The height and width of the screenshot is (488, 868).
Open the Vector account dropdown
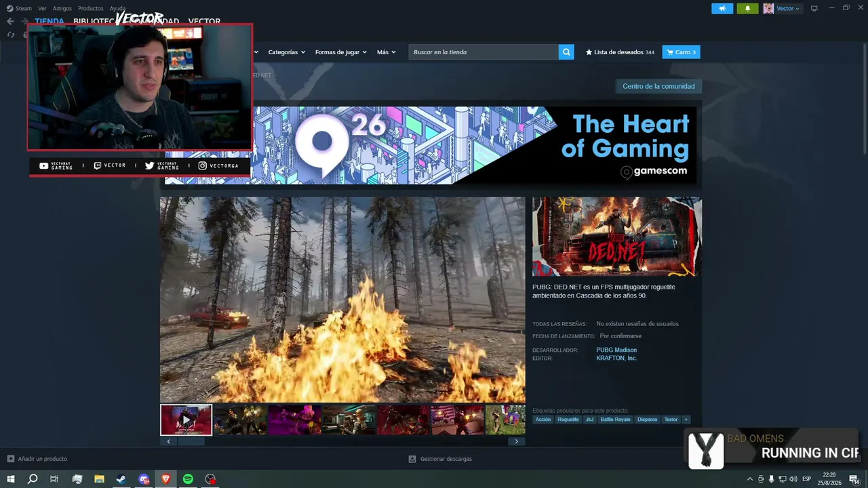pos(787,8)
